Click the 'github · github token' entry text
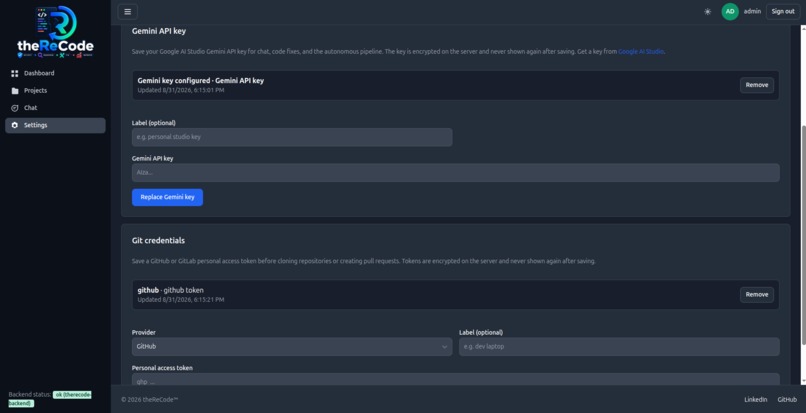The height and width of the screenshot is (413, 806). coord(171,290)
